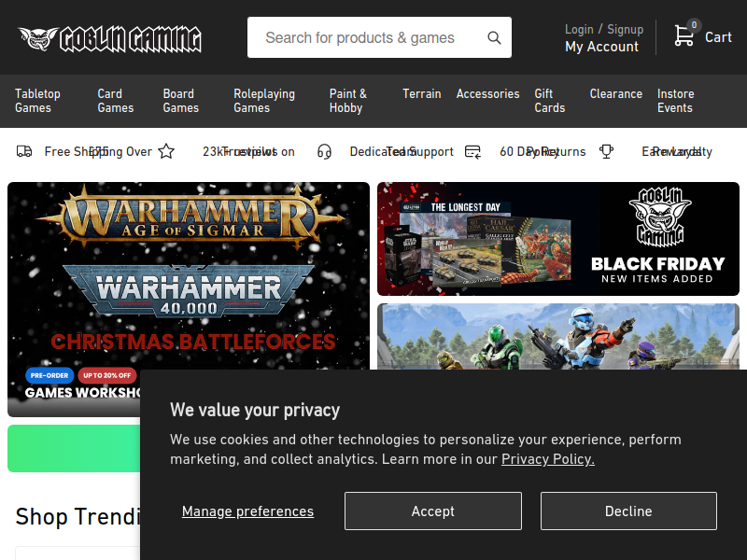Open Login / Signup link
Image resolution: width=747 pixels, height=560 pixels.
(604, 30)
